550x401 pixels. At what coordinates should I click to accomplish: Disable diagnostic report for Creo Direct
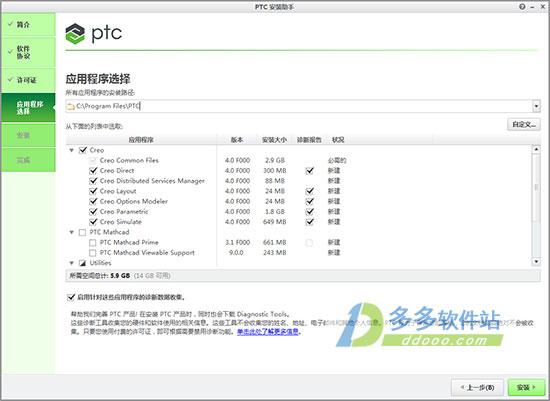(309, 171)
